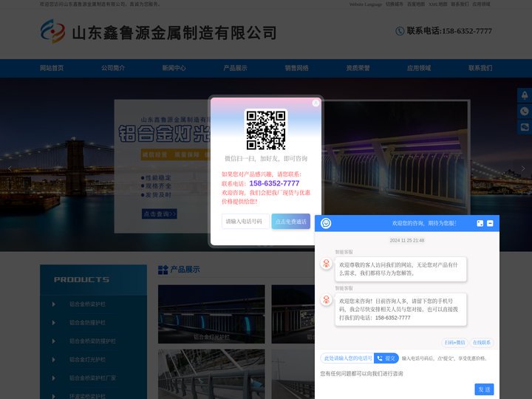Click 切换城市 link in top bar

coord(395,4)
